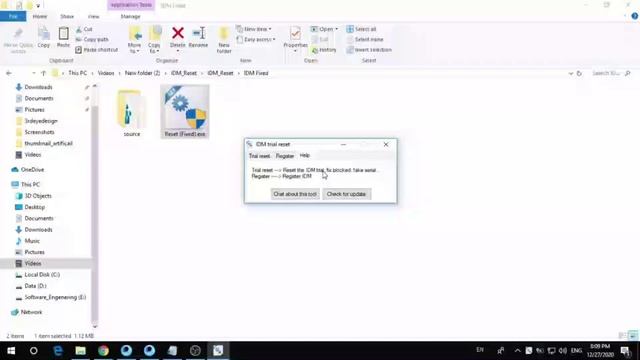This screenshot has height=360, width=640.
Task: Expand the Easy access dropdown
Action: coord(256,40)
